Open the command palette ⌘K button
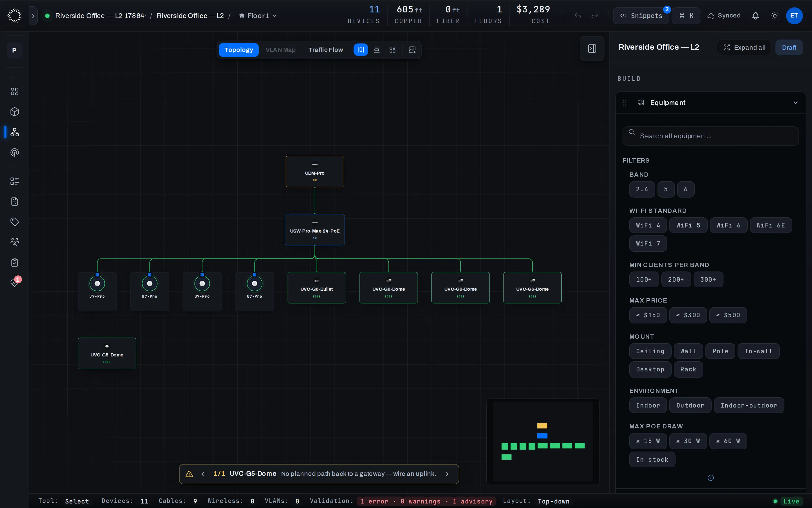The height and width of the screenshot is (508, 812). (x=686, y=16)
